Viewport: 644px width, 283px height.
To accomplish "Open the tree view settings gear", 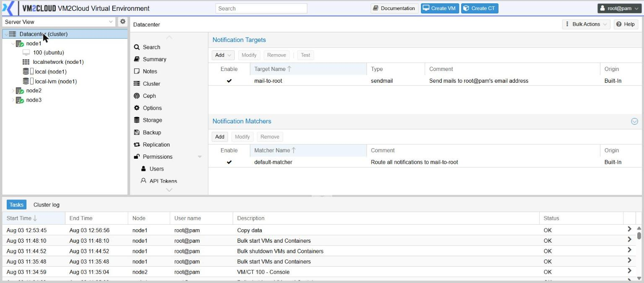I will click(123, 21).
